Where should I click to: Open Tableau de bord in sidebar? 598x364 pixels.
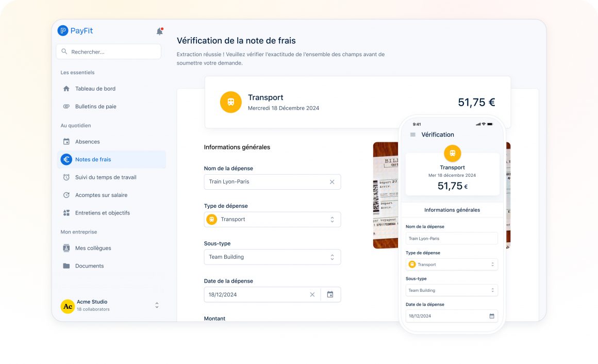tap(95, 89)
